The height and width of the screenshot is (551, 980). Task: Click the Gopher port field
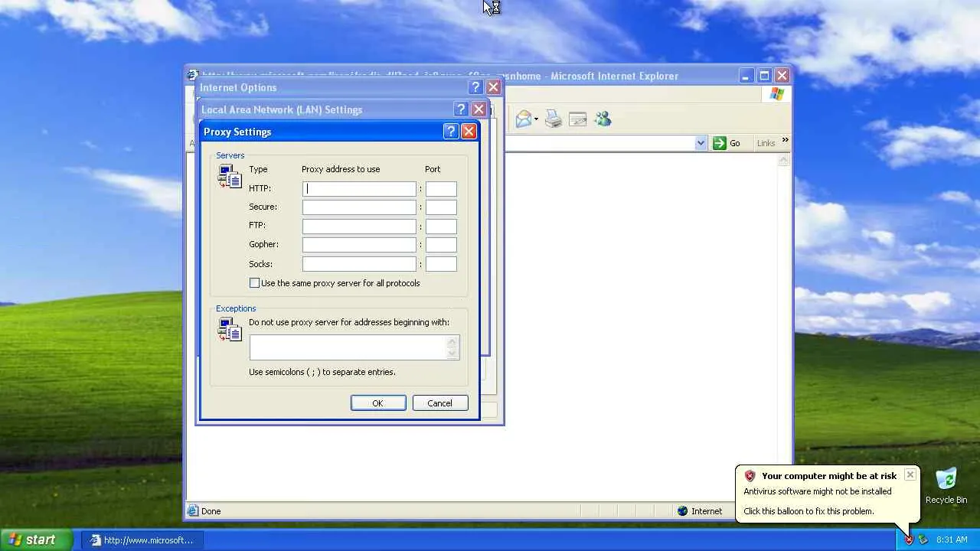tap(441, 245)
